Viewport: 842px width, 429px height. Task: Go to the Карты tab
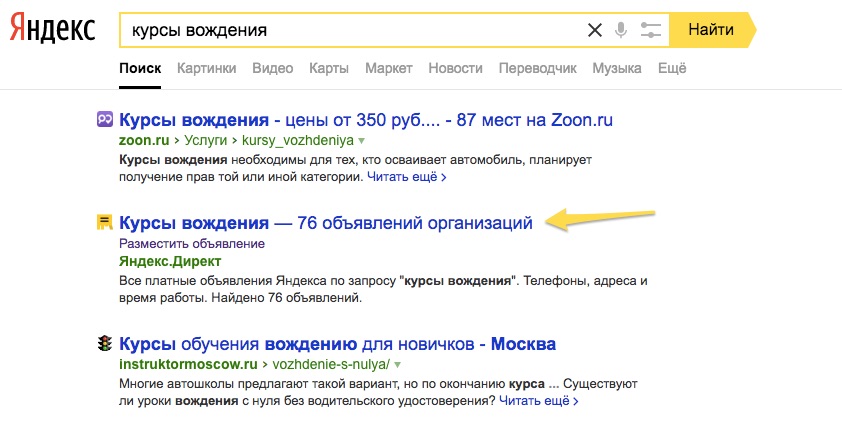pyautogui.click(x=329, y=68)
